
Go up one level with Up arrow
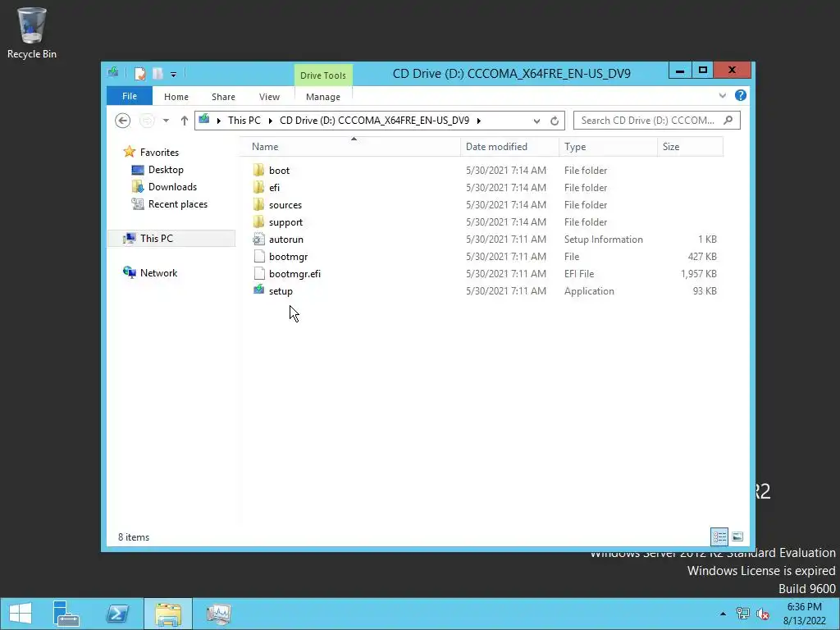click(x=185, y=121)
